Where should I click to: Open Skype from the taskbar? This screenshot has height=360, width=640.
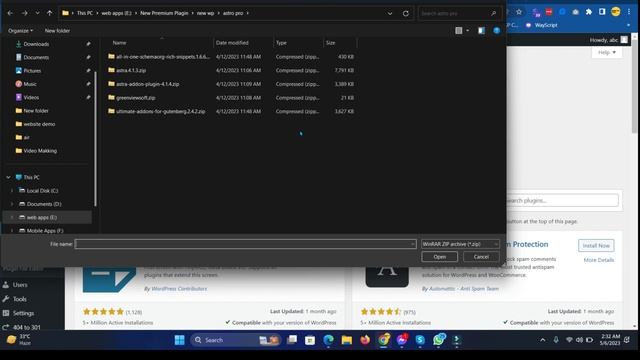point(420,340)
